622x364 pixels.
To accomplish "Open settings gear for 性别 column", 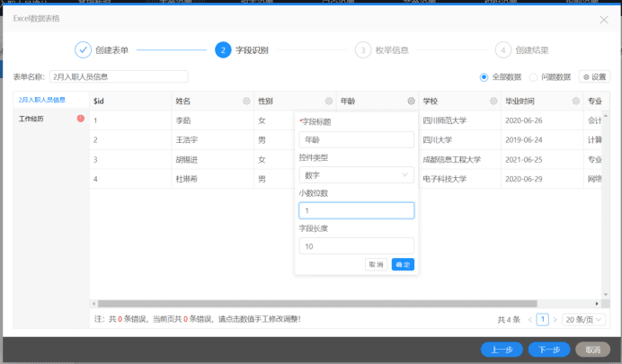I will tap(329, 101).
